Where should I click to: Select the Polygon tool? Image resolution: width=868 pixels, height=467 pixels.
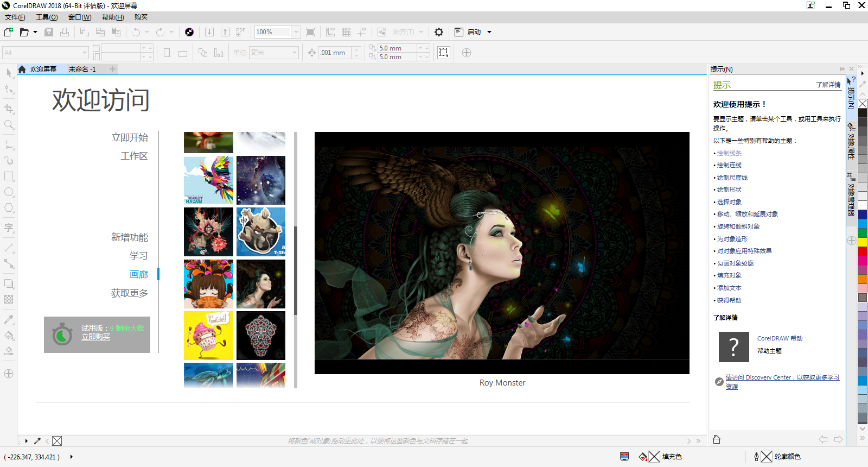9,208
